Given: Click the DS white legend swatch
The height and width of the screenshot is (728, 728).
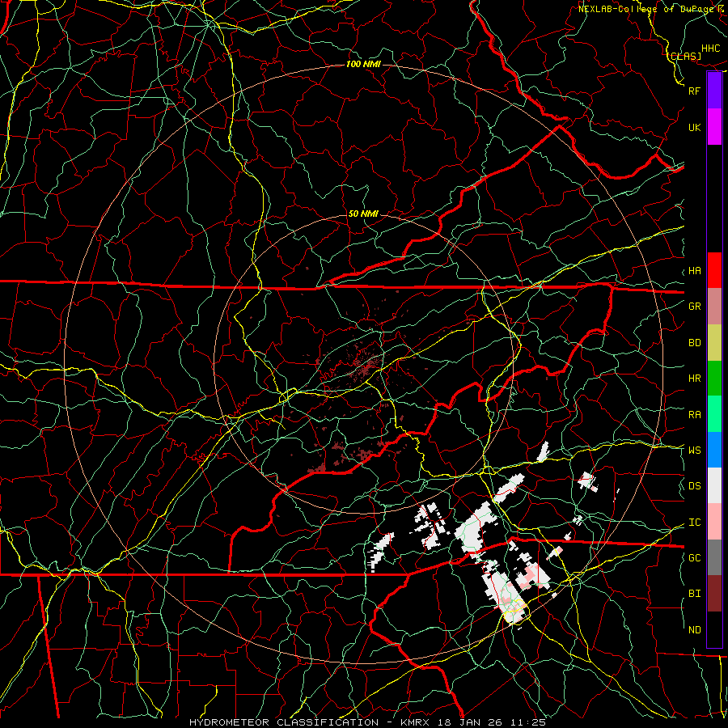Looking at the screenshot, I should point(714,485).
